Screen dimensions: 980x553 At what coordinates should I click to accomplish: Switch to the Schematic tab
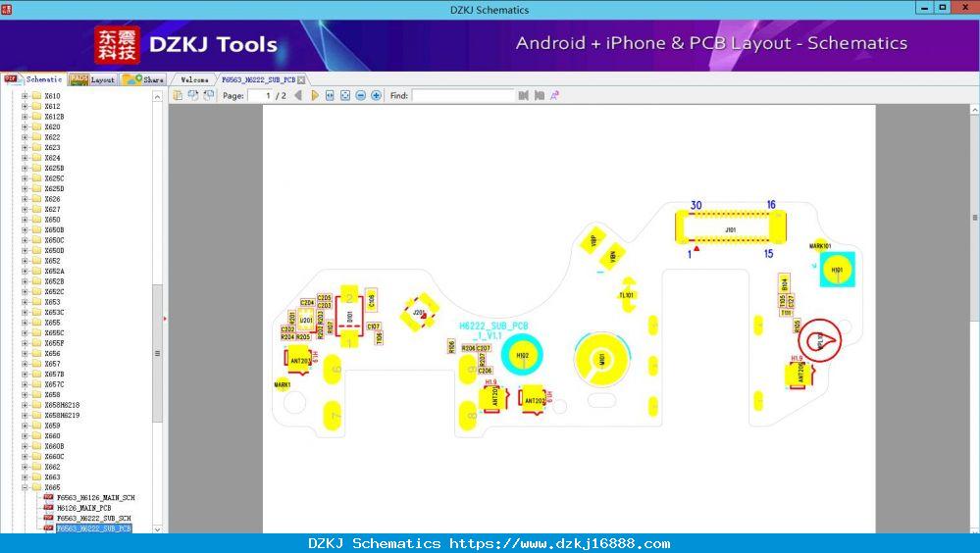33,79
